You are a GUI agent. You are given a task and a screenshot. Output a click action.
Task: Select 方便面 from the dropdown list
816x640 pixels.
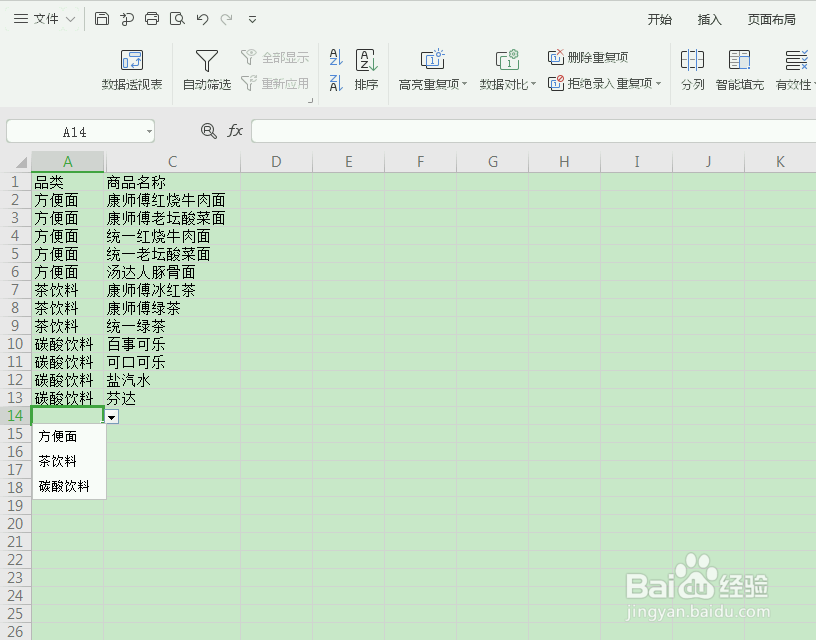(x=58, y=436)
